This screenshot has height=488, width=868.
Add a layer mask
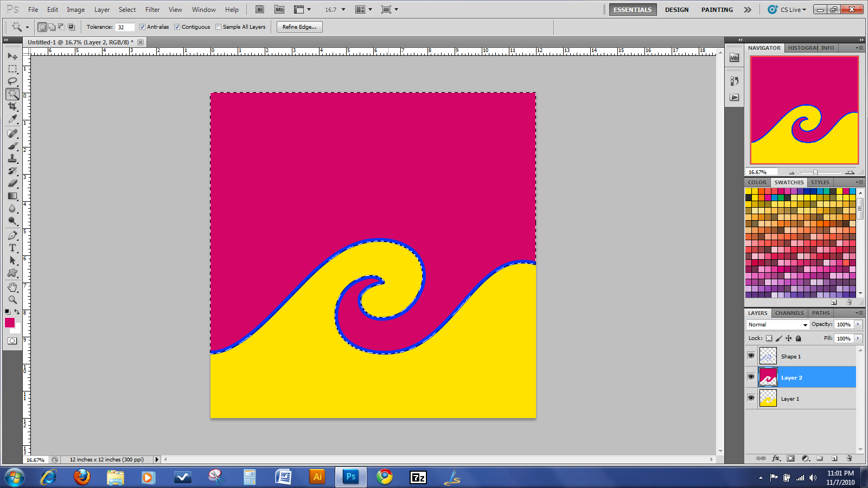790,458
